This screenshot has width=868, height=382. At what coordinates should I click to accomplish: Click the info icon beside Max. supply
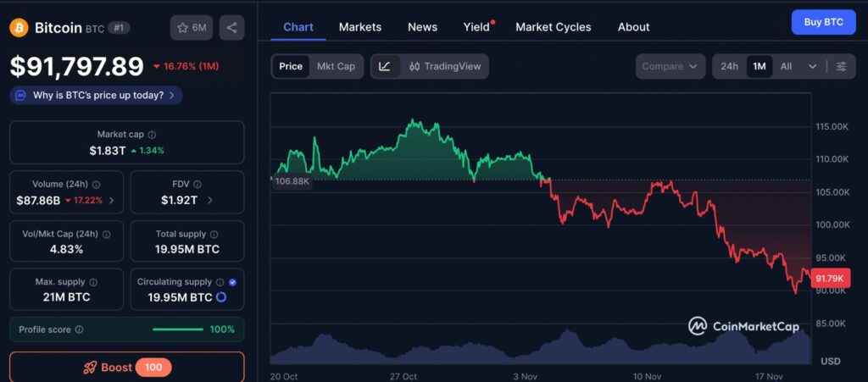tap(93, 282)
